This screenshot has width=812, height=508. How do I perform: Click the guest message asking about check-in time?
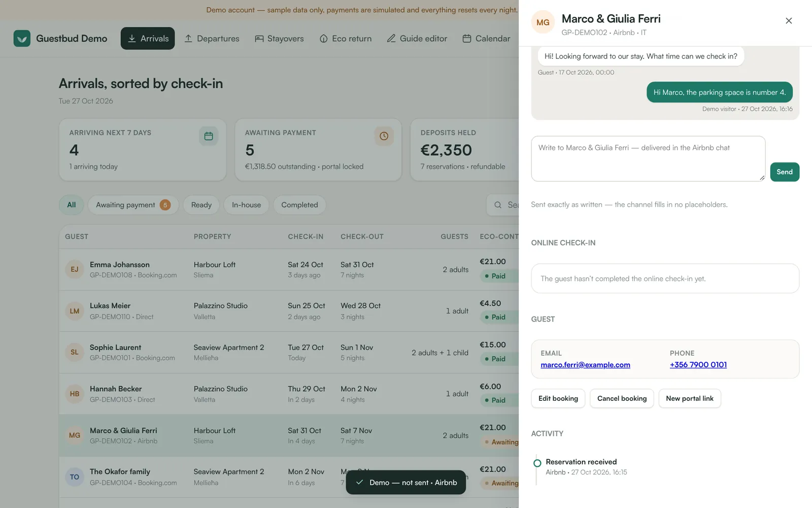point(641,56)
